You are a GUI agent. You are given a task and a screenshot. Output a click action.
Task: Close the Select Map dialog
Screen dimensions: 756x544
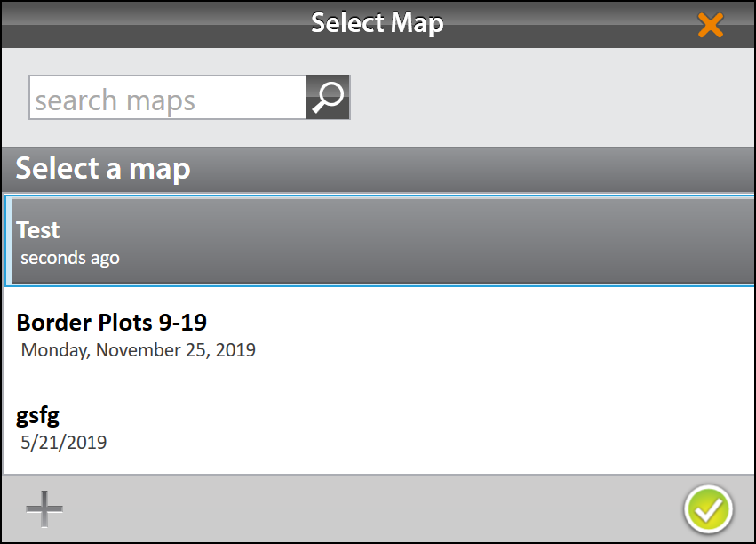pos(710,25)
